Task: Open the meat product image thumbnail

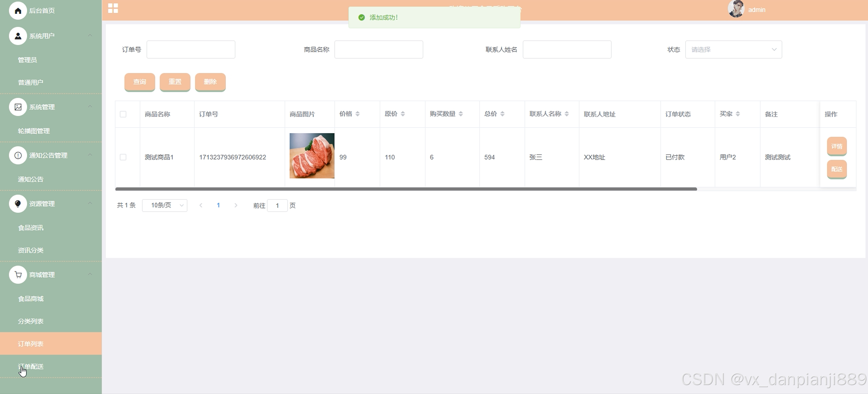Action: click(x=312, y=155)
